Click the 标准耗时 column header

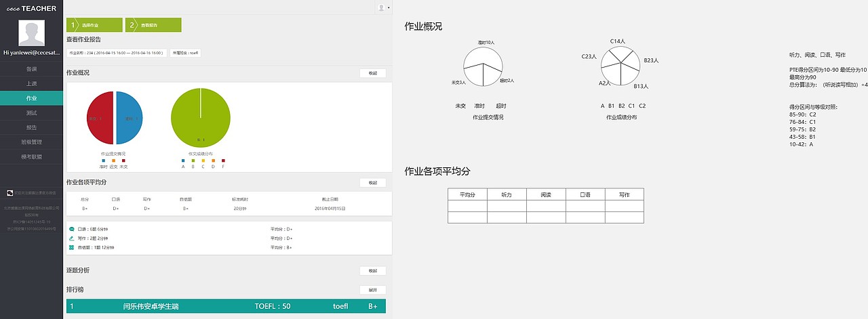pyautogui.click(x=240, y=200)
